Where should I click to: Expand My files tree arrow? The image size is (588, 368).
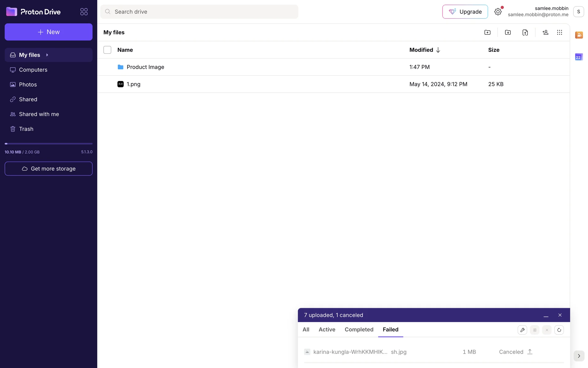(47, 55)
